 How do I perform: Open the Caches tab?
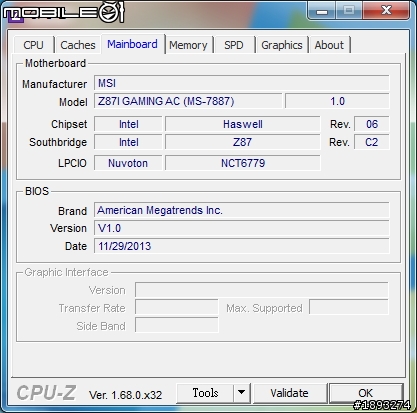click(x=78, y=45)
